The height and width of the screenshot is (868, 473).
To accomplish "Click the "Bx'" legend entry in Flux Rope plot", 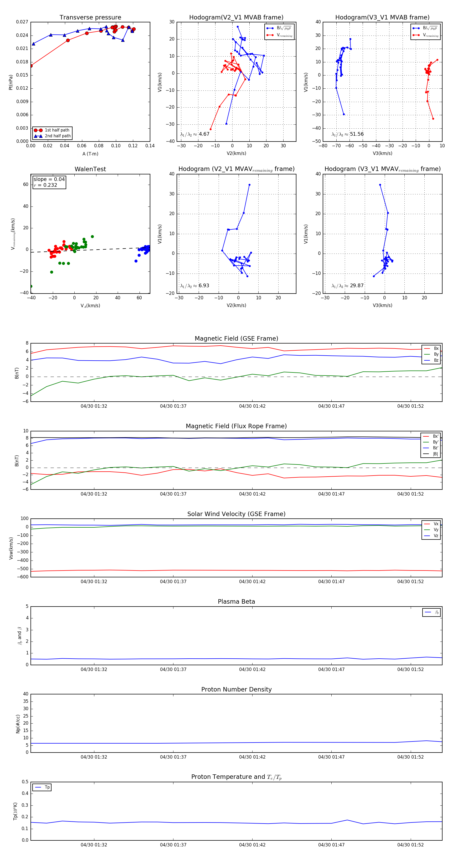I will coord(431,436).
